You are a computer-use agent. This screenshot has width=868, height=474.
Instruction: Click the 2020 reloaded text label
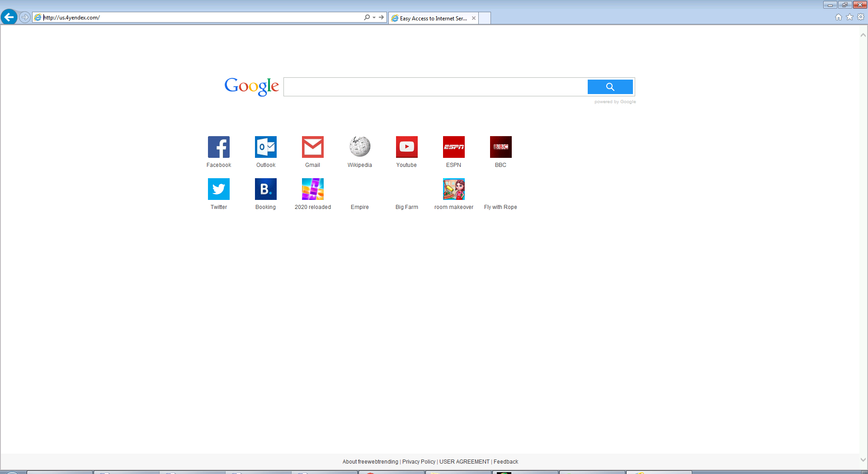pyautogui.click(x=313, y=207)
